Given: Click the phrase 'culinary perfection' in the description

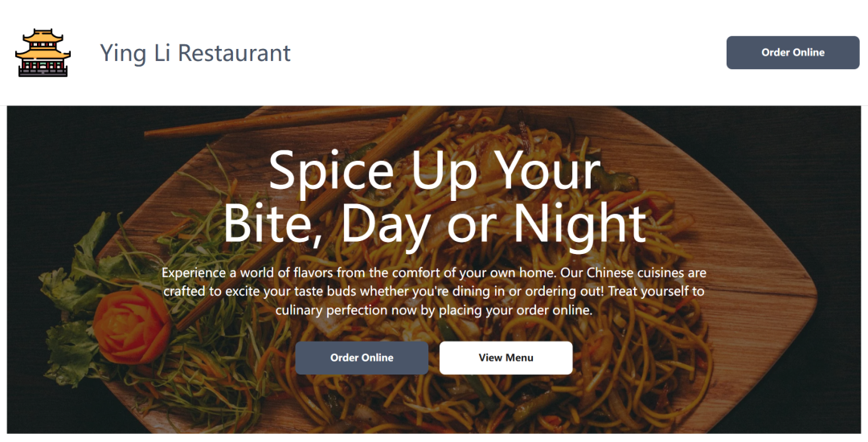Looking at the screenshot, I should tap(332, 310).
